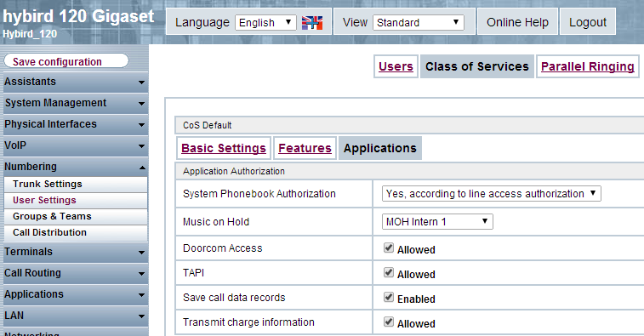Viewport: 644px width, 336px height.
Task: Toggle Doorcom Access Allowed checkbox
Action: coord(389,248)
